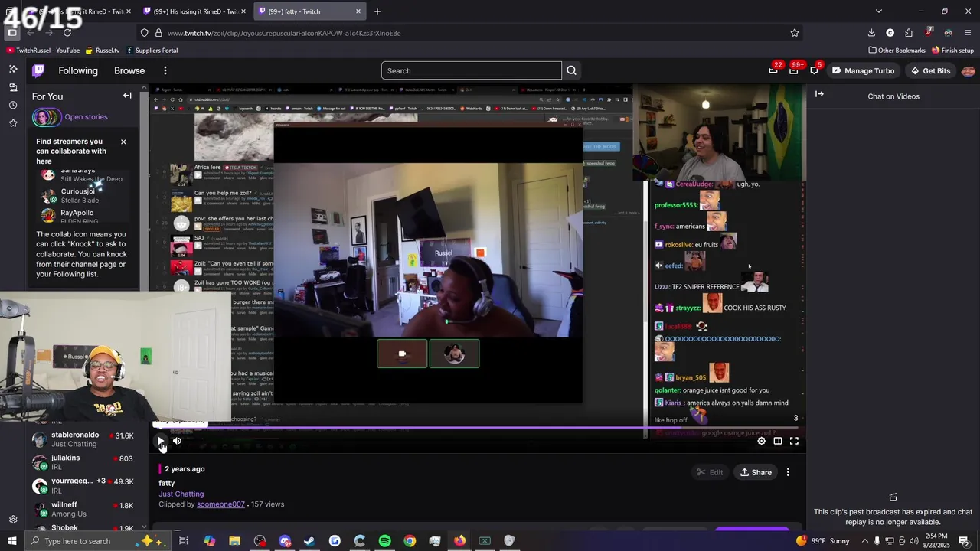Select RayApollo streamer entry

(84, 215)
